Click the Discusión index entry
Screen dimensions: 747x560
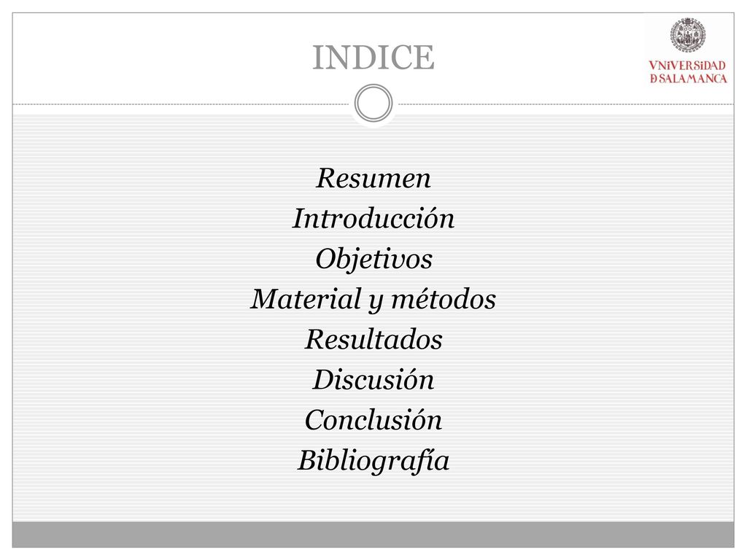click(x=373, y=379)
